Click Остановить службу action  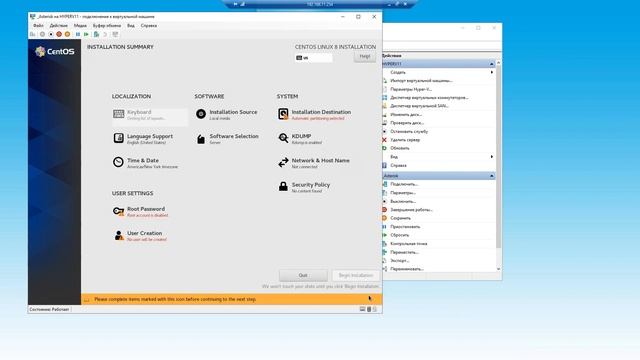click(409, 131)
